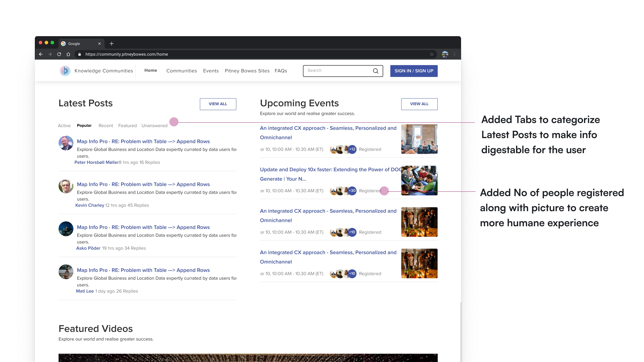Click the +30 registered attendees badge
Viewport: 644px width, 362px height.
352,191
